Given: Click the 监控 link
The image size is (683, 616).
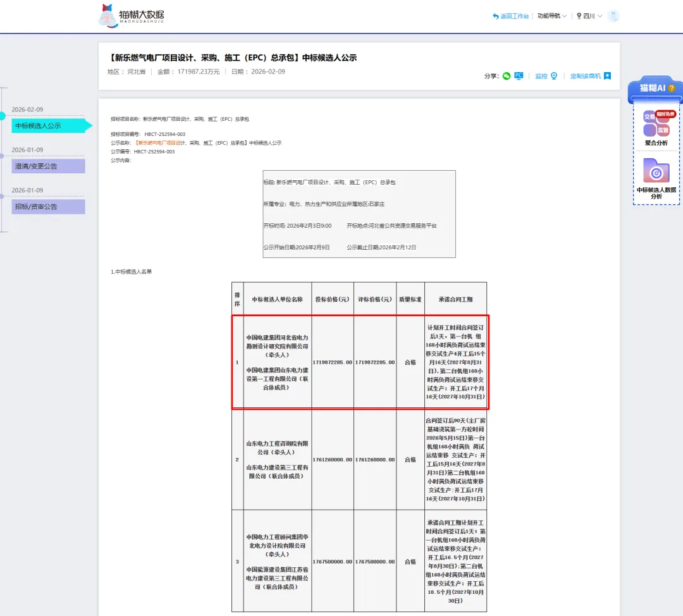Looking at the screenshot, I should point(541,77).
